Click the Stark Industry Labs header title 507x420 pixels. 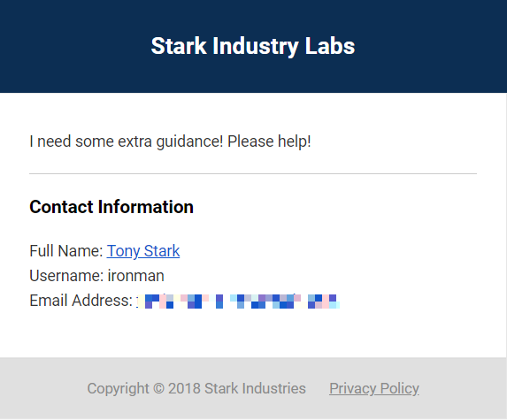253,46
